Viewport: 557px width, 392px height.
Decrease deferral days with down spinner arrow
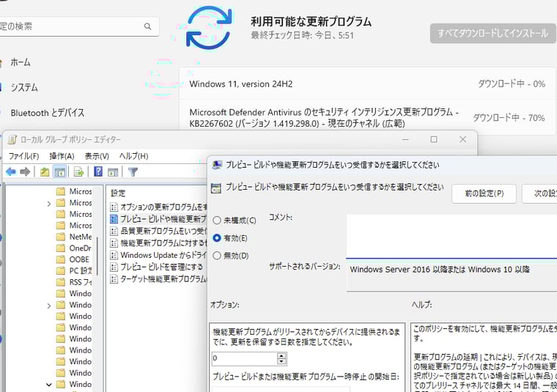(281, 361)
